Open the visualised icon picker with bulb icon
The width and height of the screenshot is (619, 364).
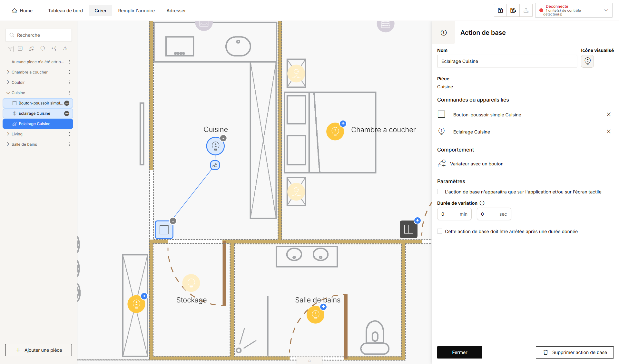pyautogui.click(x=587, y=61)
